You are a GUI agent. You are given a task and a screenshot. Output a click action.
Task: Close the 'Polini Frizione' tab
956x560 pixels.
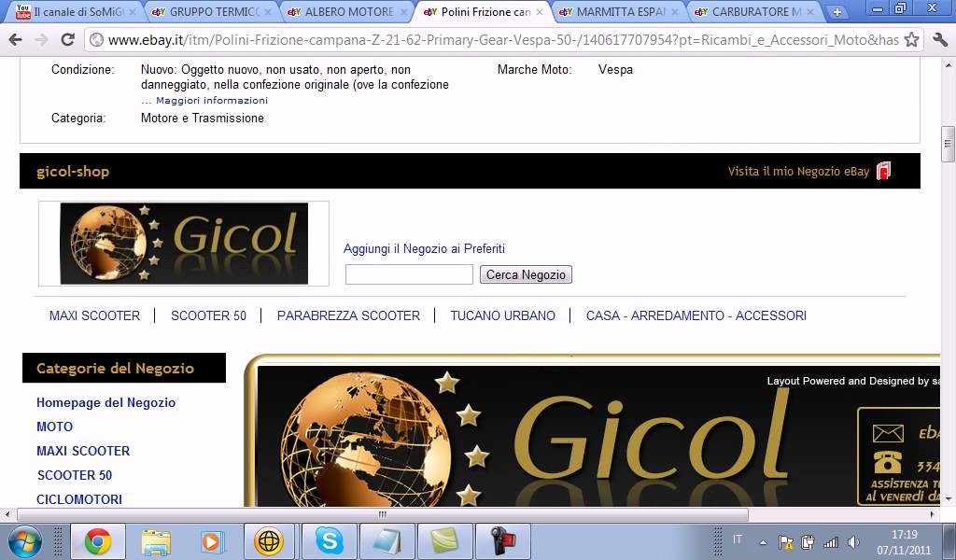(539, 11)
